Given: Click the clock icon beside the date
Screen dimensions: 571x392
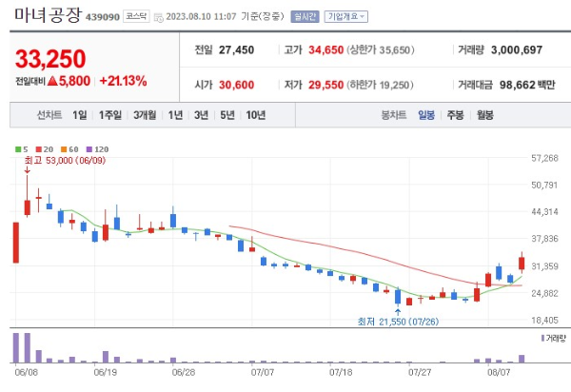Looking at the screenshot, I should coord(158,17).
